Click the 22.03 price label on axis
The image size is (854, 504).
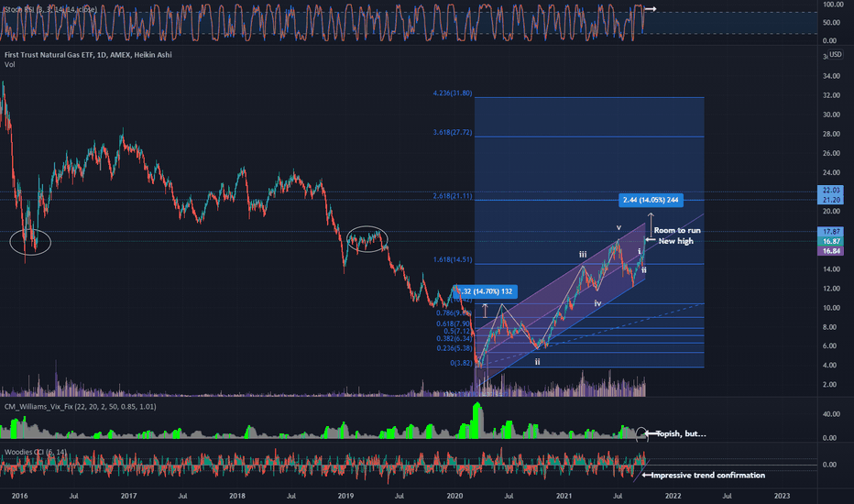(830, 191)
